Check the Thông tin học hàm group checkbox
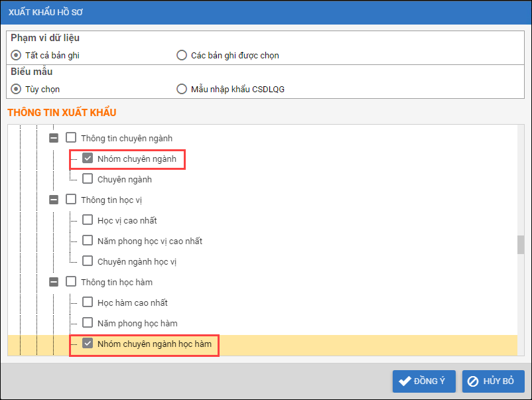 (71, 282)
